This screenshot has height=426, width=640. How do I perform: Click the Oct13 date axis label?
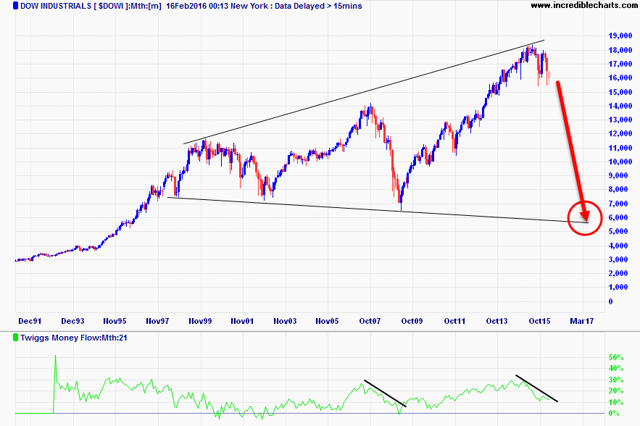[497, 321]
